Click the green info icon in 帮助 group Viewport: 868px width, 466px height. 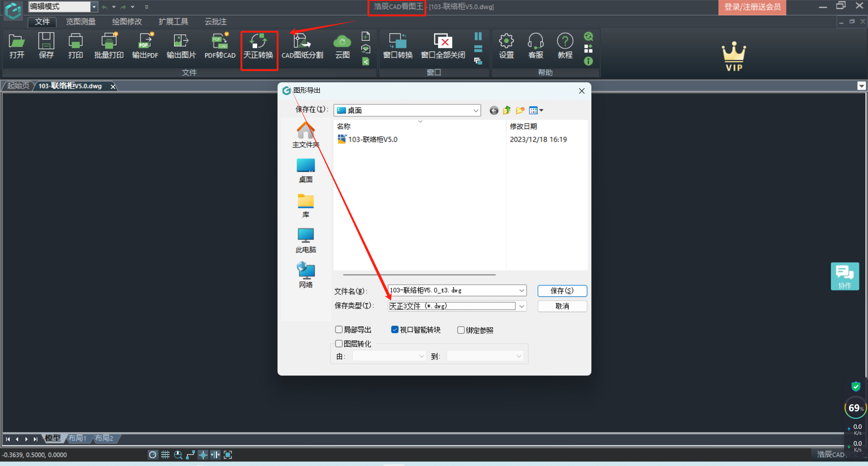(588, 61)
